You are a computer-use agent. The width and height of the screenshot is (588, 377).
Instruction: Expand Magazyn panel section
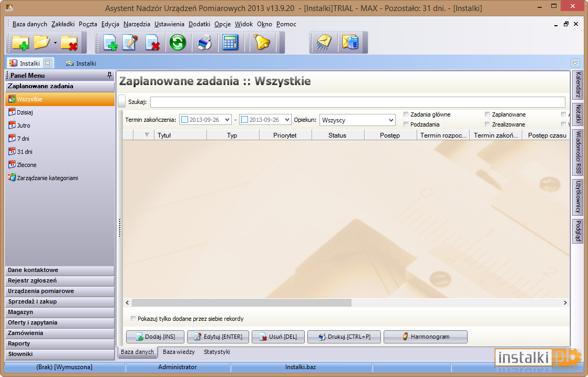click(60, 312)
